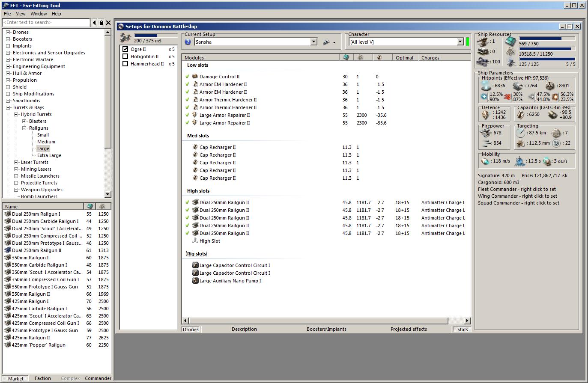Click the launcher hardpoints icon in Ship Resources

(x=484, y=51)
